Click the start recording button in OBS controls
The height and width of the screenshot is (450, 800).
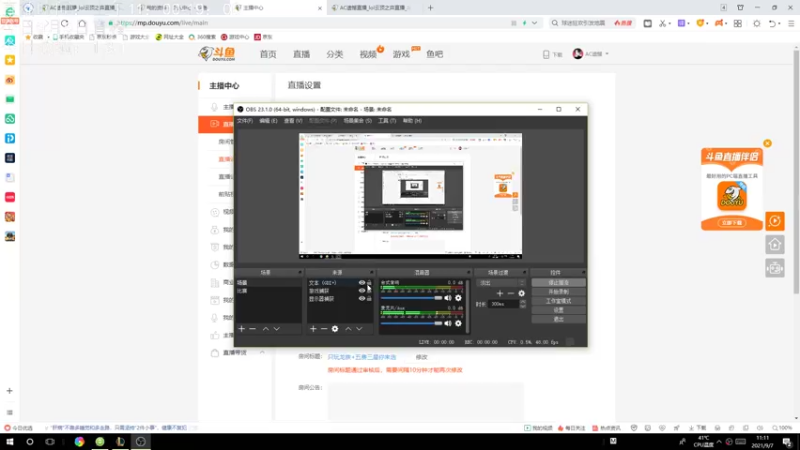pyautogui.click(x=559, y=292)
